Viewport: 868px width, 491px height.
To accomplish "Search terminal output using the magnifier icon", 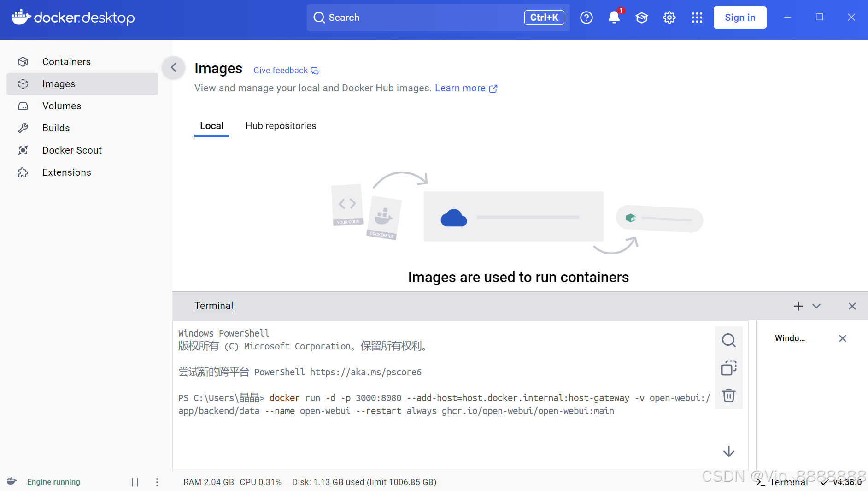I will point(728,340).
